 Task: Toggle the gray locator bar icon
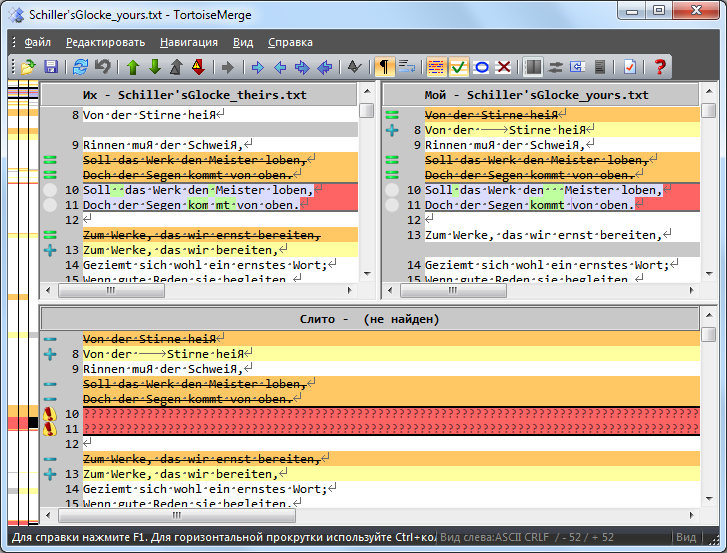pos(599,67)
